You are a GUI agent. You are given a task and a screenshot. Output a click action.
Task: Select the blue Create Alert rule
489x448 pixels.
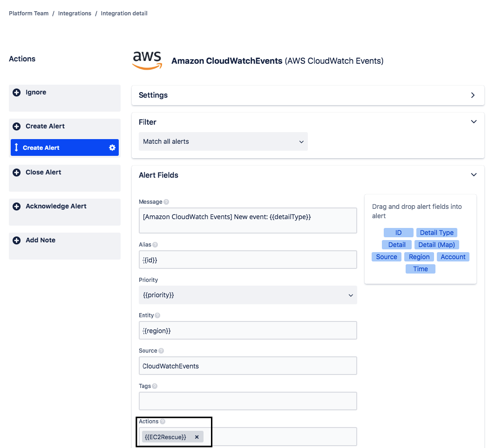click(x=65, y=147)
